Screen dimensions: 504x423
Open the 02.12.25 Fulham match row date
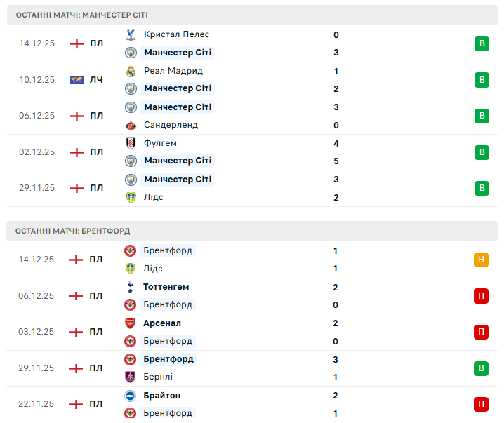37,152
